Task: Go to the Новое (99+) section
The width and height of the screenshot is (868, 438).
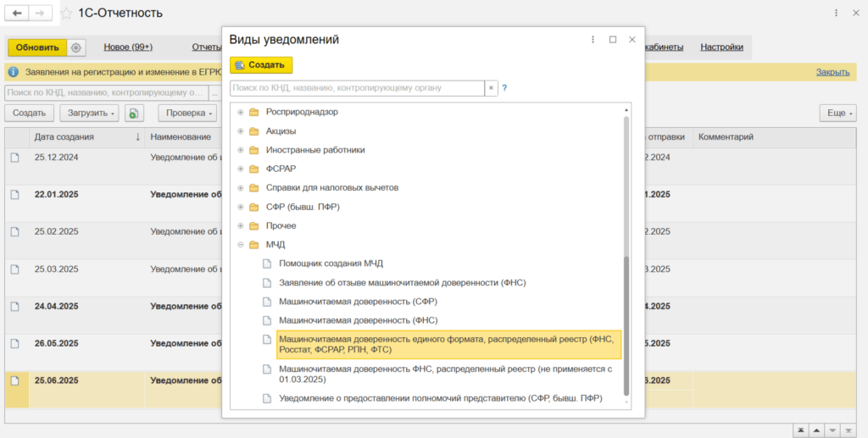Action: 128,47
